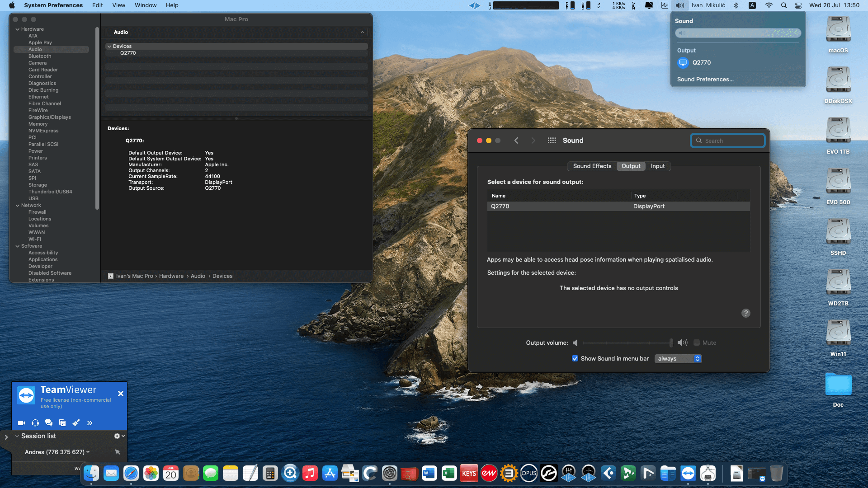Viewport: 868px width, 488px height.
Task: Collapse Hardware section in System Information
Action: 18,29
